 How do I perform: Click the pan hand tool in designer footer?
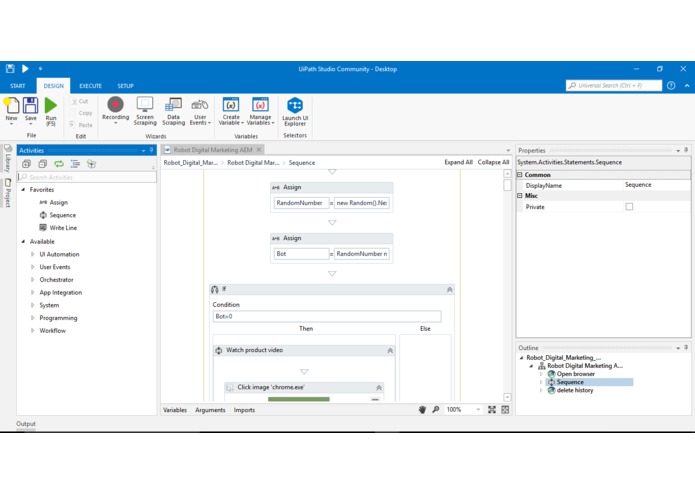tap(422, 410)
